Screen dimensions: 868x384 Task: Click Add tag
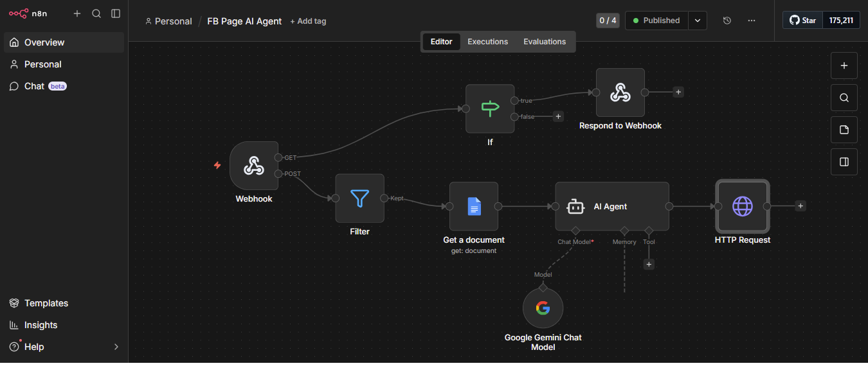[x=308, y=21]
